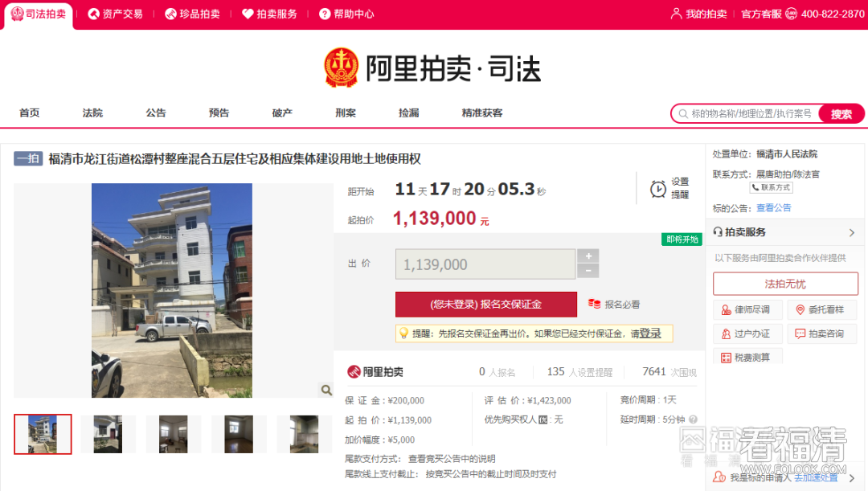868x491 pixels.
Task: Click the 即将开始 status badge
Action: point(682,239)
